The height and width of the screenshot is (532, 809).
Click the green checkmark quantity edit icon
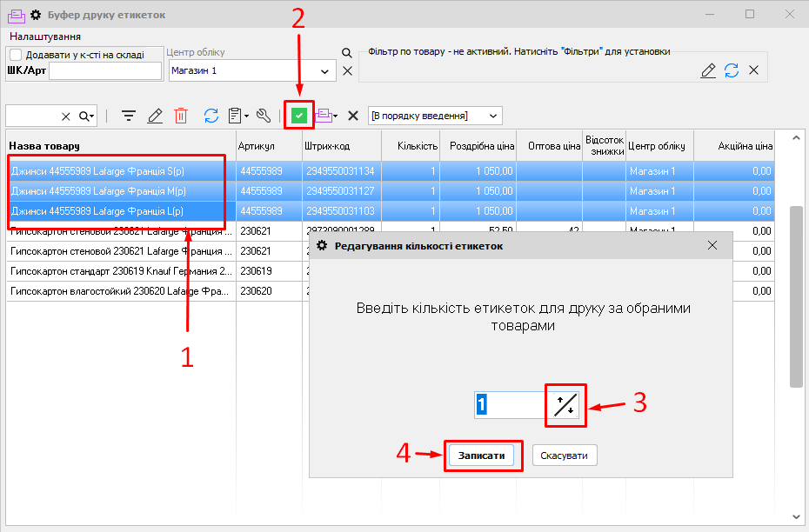(299, 115)
